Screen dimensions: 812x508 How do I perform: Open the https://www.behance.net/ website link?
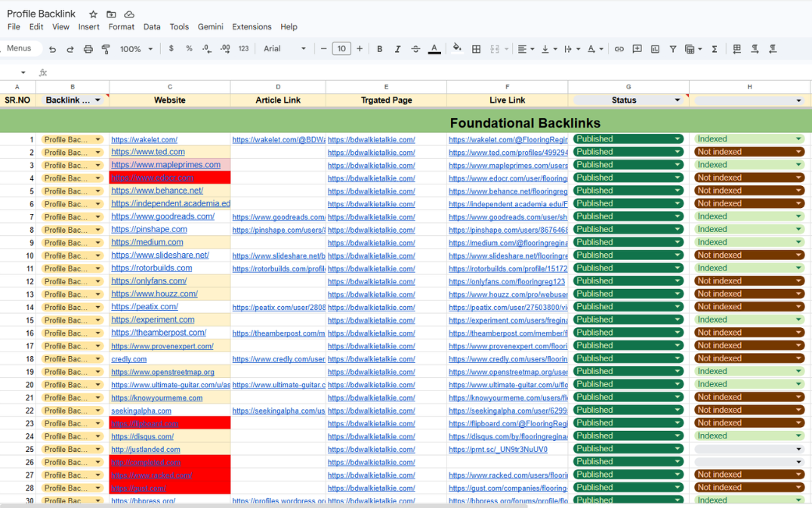click(x=157, y=190)
